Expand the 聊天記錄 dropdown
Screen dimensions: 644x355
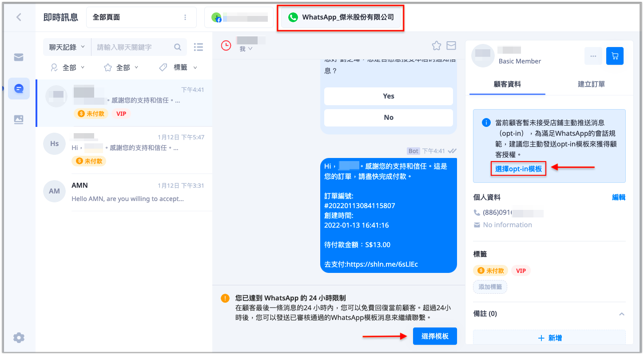[x=67, y=47]
